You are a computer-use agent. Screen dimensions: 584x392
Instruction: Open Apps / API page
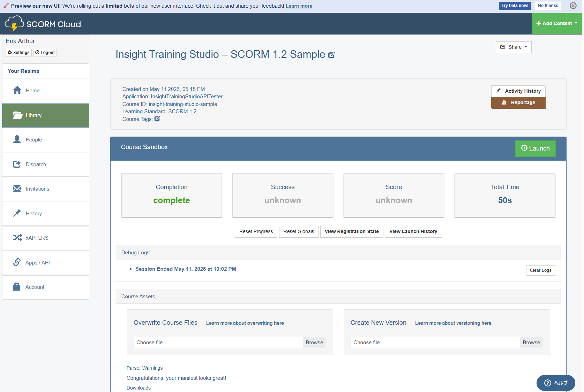[x=46, y=262]
